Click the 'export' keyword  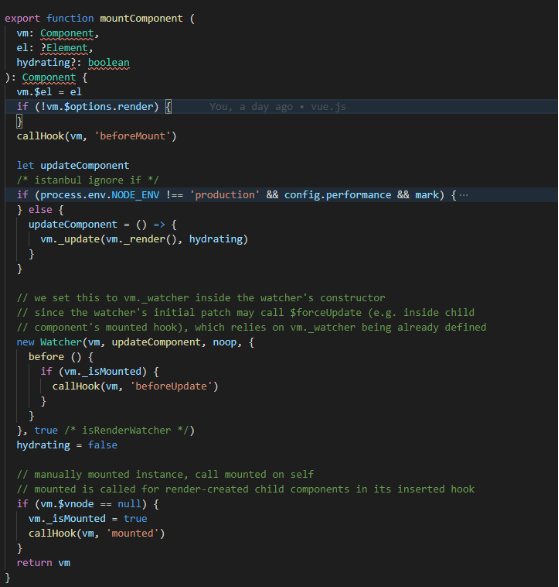tap(22, 18)
